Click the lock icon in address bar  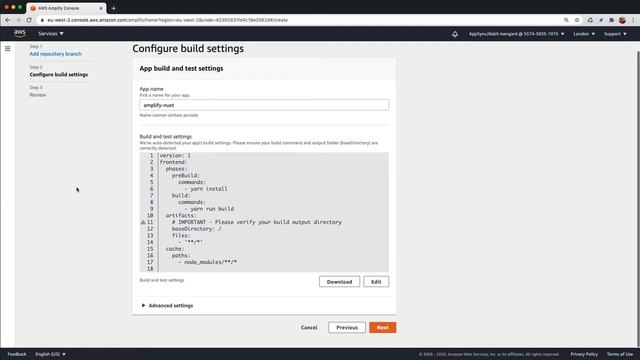click(42, 20)
